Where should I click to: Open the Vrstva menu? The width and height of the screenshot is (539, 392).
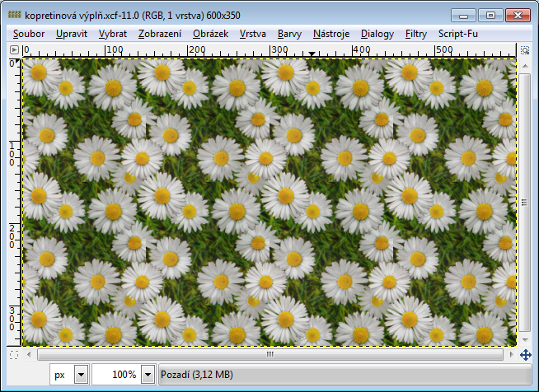253,34
